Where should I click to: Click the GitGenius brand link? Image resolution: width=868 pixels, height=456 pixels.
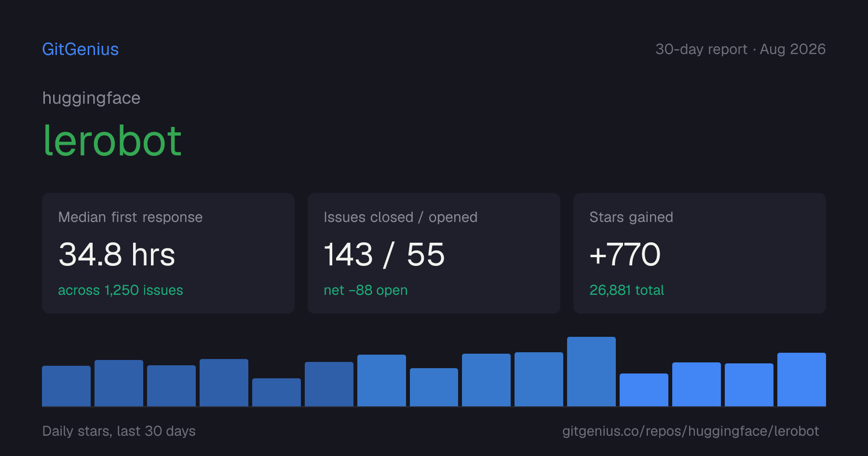point(81,49)
